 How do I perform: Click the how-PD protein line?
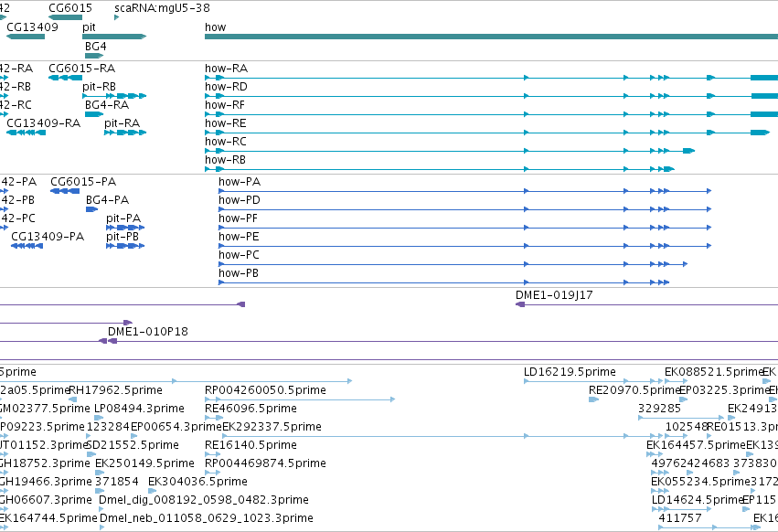(465, 209)
